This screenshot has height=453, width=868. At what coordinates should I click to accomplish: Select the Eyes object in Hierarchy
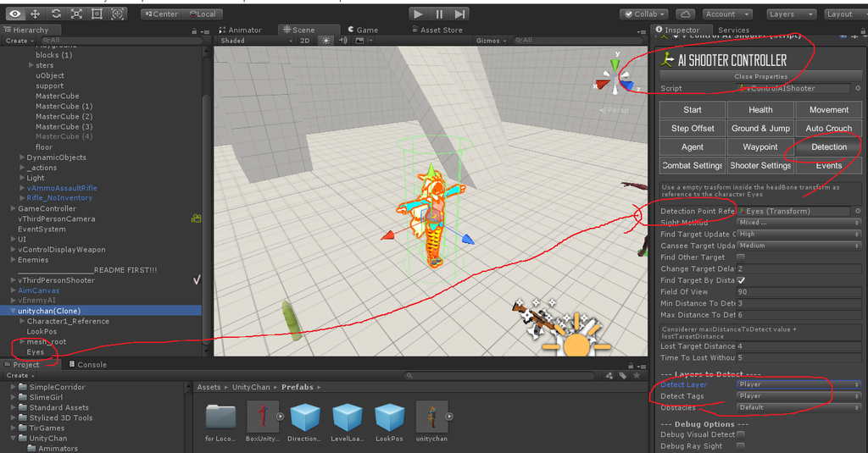click(x=36, y=352)
